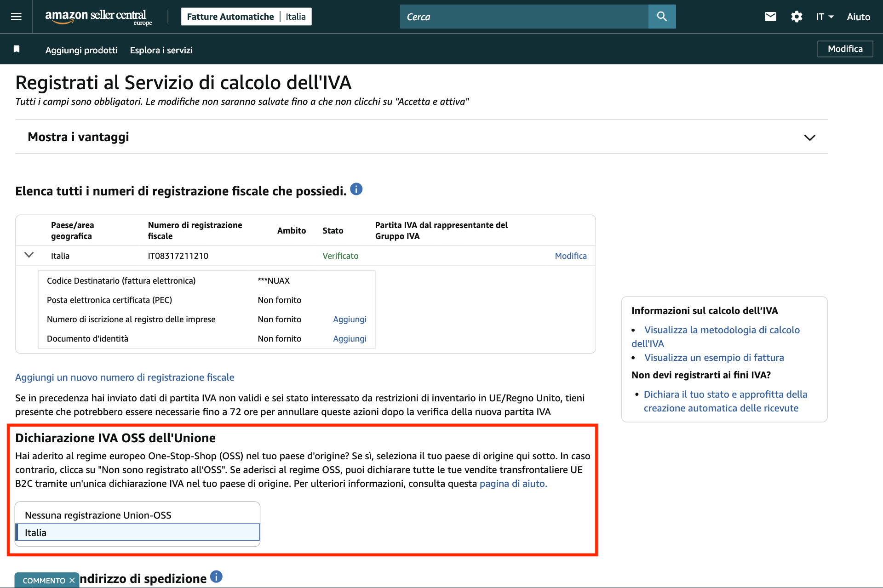
Task: Collapse the Italia tax registration row
Action: (29, 256)
